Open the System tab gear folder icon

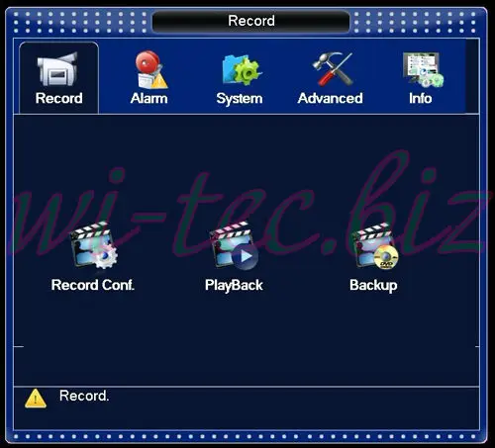pos(242,69)
